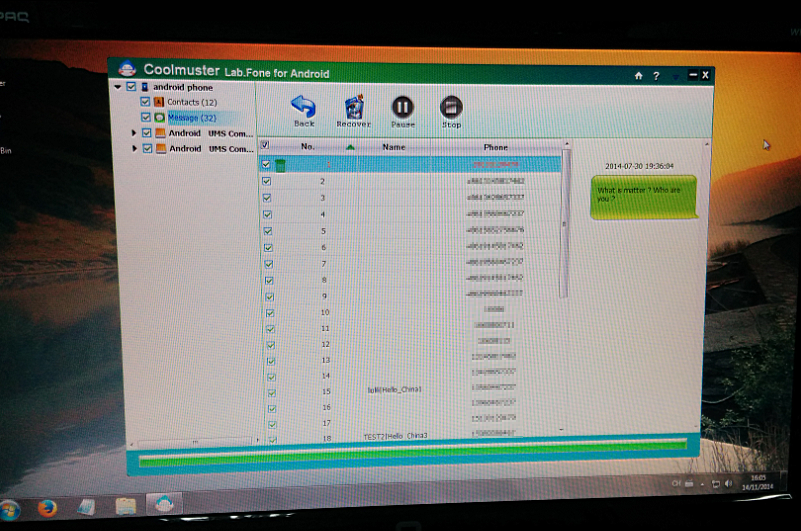This screenshot has height=531, width=801.
Task: Sort by the Phone column header
Action: (x=496, y=147)
